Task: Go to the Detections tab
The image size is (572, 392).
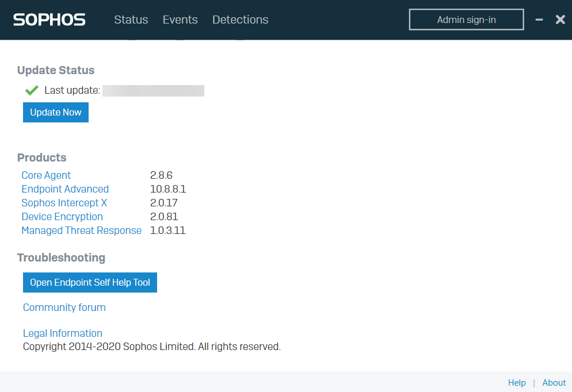Action: [240, 20]
